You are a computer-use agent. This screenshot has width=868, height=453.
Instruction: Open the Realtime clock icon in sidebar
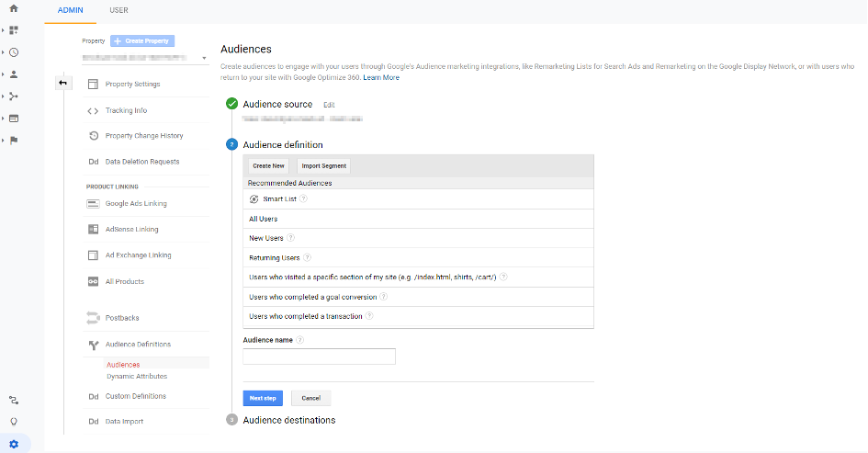(x=13, y=52)
